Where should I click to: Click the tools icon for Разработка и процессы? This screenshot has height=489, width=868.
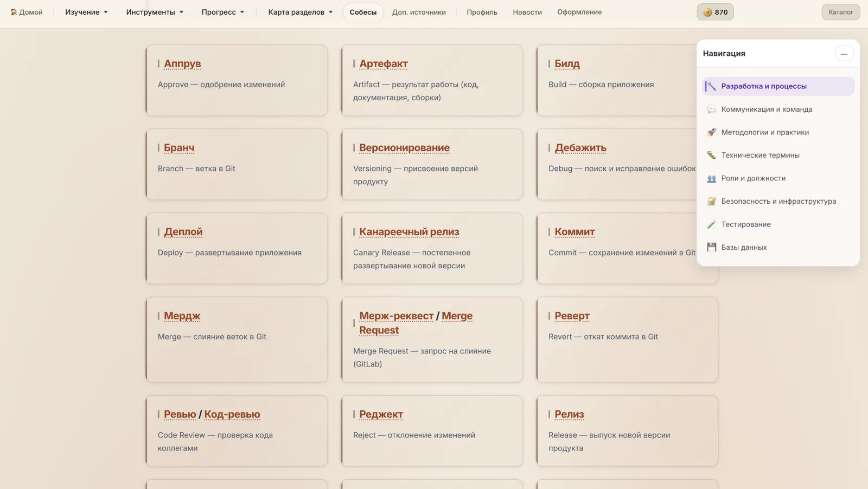click(x=711, y=86)
